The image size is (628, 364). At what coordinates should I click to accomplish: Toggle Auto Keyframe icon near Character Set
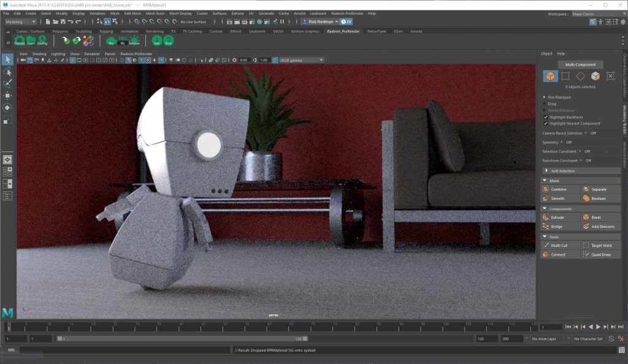[611, 339]
